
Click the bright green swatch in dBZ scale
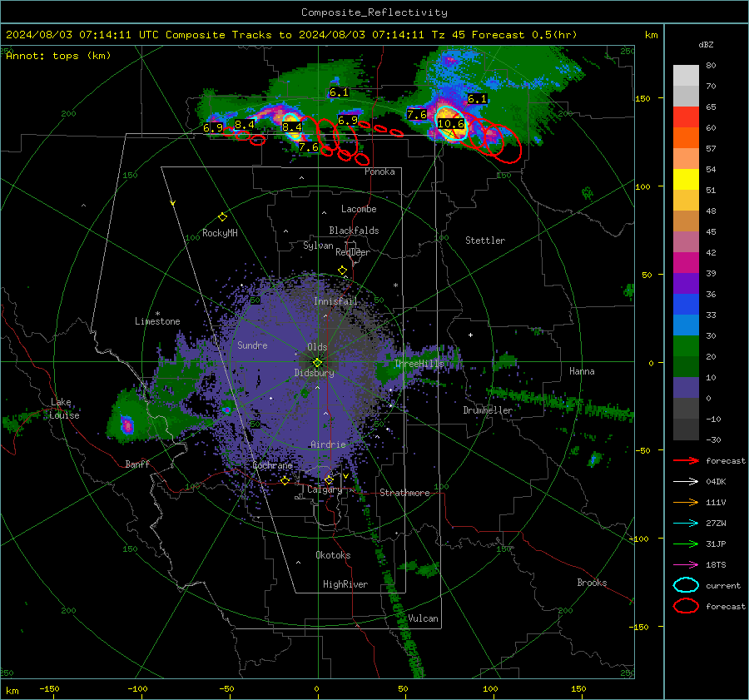point(686,346)
